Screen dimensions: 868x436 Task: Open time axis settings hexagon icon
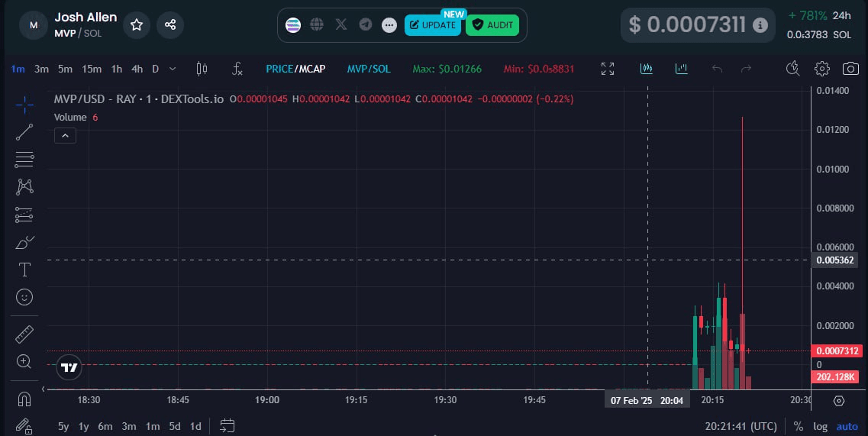point(839,401)
